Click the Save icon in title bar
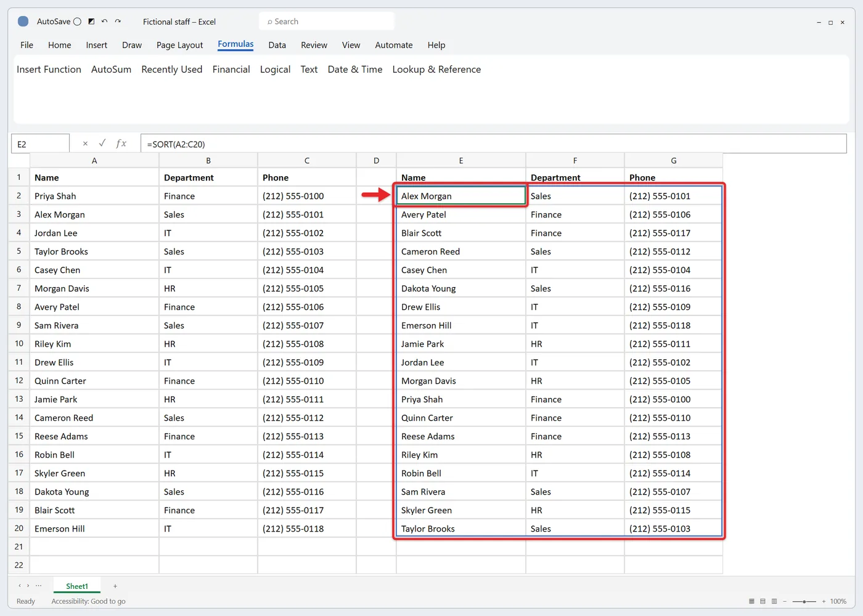The image size is (863, 616). [x=91, y=22]
